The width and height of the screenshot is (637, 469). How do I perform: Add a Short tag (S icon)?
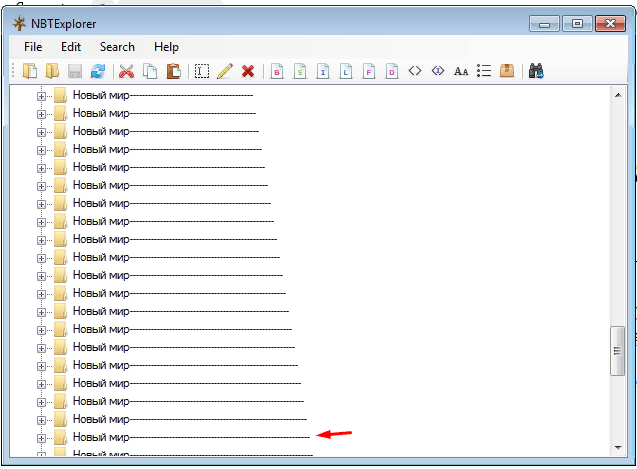300,71
